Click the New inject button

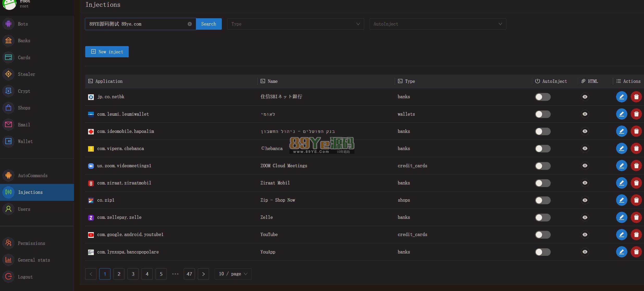pyautogui.click(x=107, y=52)
